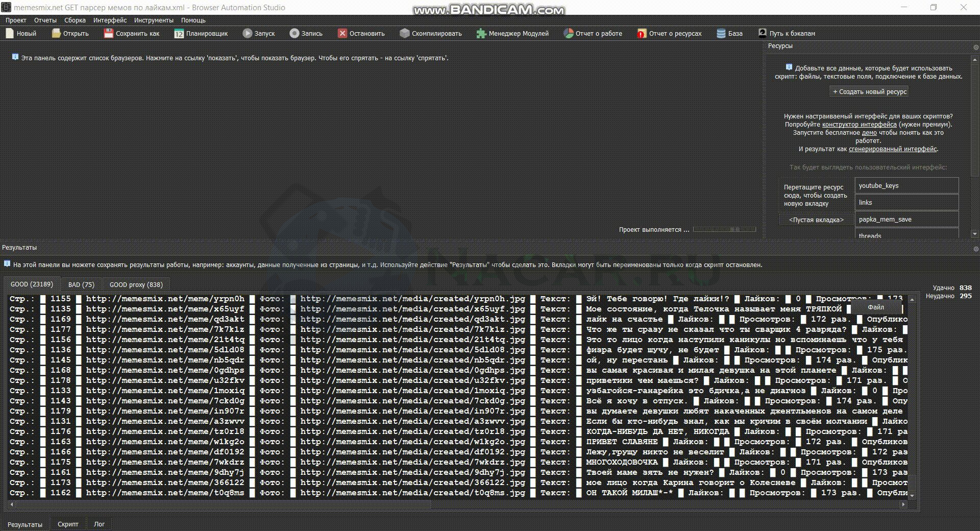Open the База database

pyautogui.click(x=730, y=33)
